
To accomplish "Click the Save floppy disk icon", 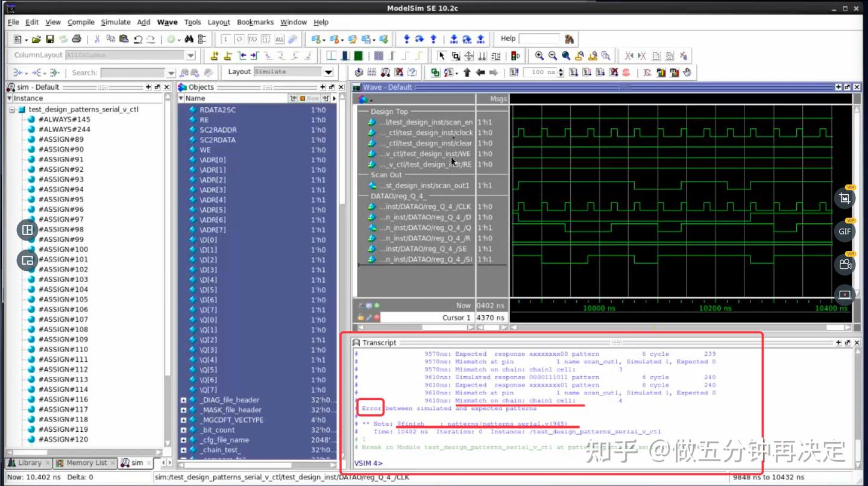I will (51, 39).
